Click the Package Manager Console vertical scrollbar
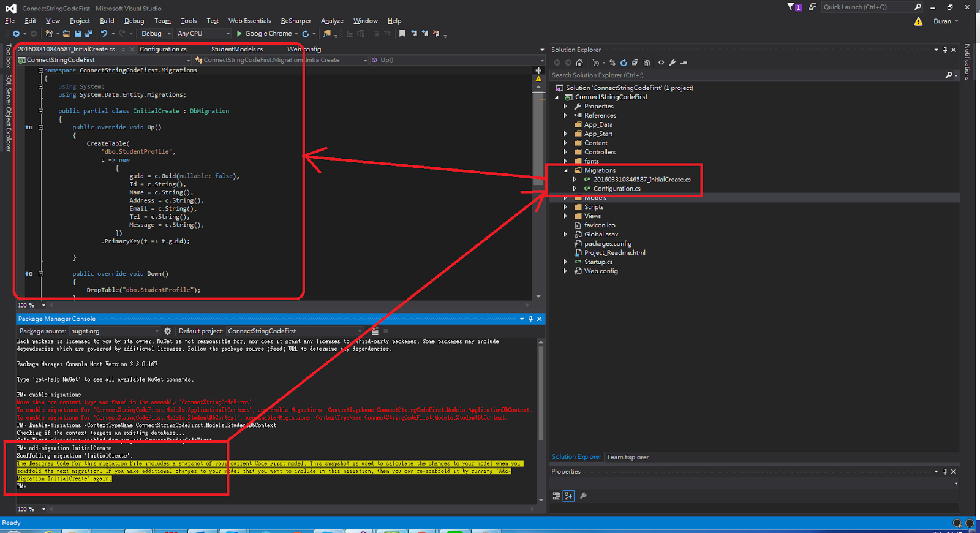 coord(540,393)
